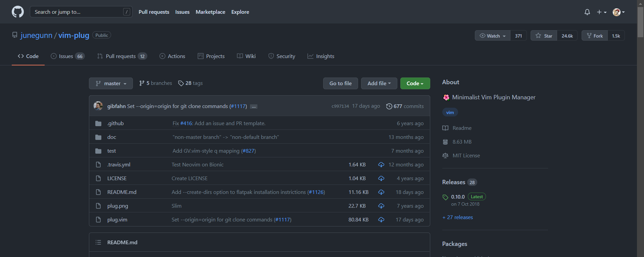Open the notifications bell
Viewport: 644px width, 257px height.
click(587, 12)
